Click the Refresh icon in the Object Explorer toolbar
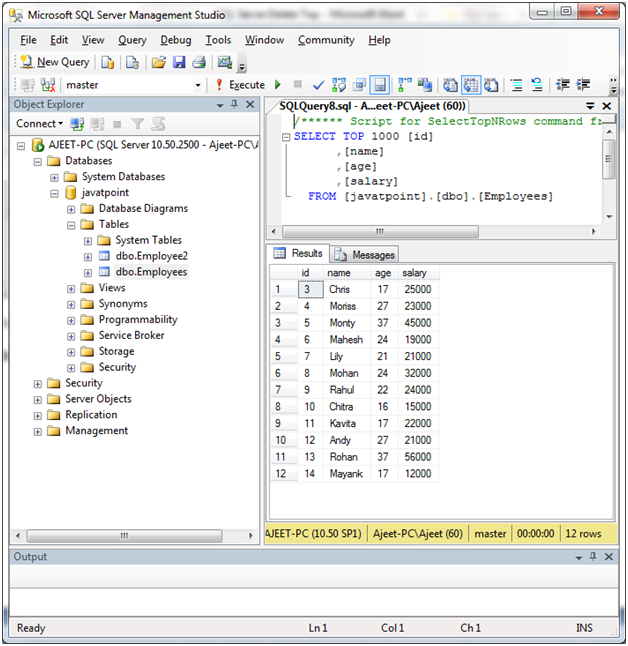This screenshot has height=646, width=628. click(158, 124)
